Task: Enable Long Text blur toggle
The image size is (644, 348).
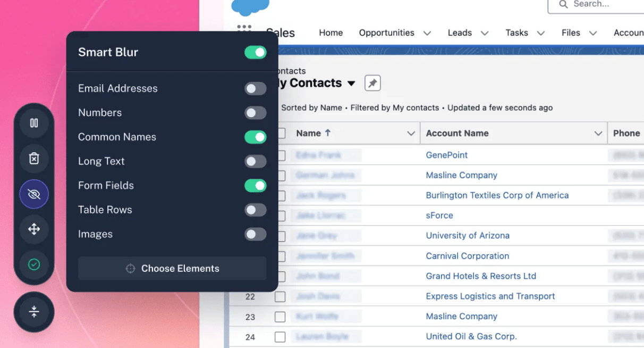Action: coord(256,161)
